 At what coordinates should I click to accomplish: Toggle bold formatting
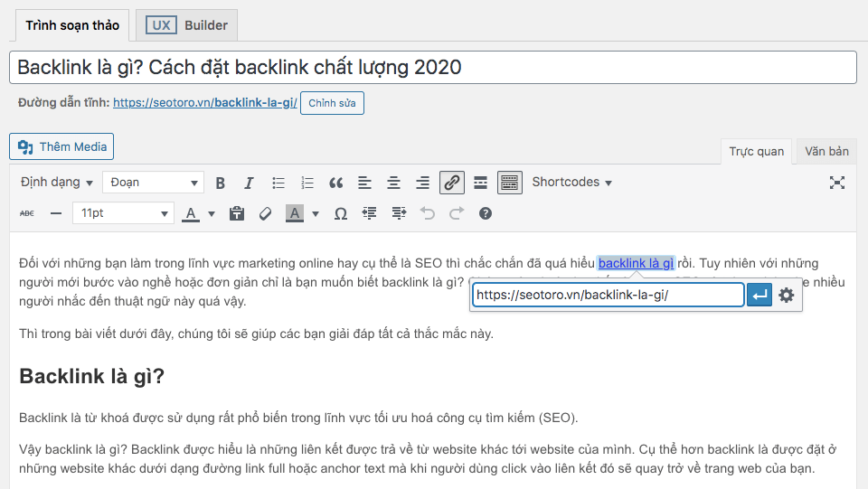(221, 183)
